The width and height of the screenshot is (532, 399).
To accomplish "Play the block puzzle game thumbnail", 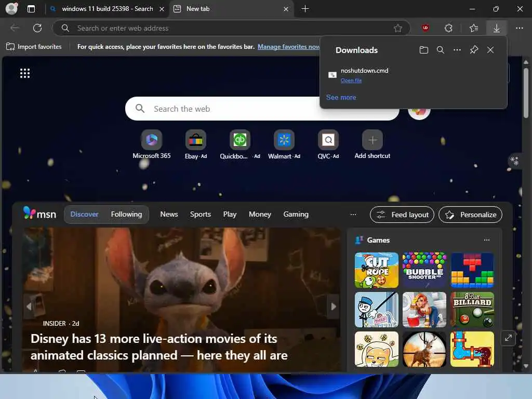I will tap(472, 270).
